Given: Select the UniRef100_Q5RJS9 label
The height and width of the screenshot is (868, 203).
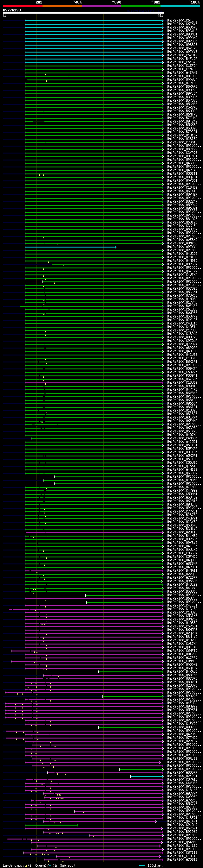Looking at the screenshot, I should pyautogui.click(x=182, y=759).
